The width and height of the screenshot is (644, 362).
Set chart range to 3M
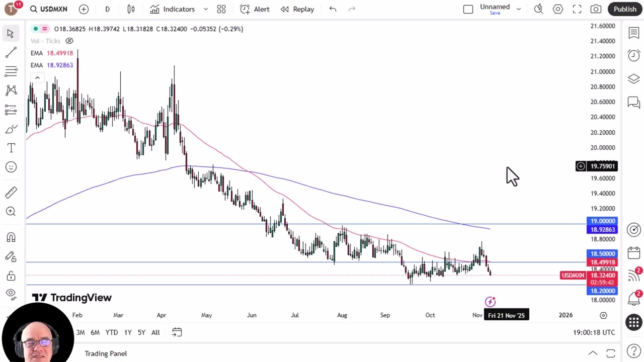pyautogui.click(x=80, y=332)
